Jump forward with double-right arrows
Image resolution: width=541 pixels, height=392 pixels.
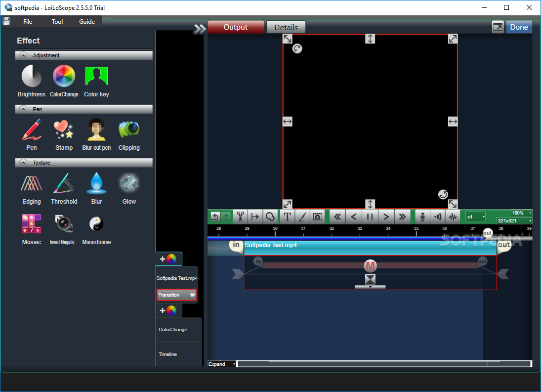(402, 217)
